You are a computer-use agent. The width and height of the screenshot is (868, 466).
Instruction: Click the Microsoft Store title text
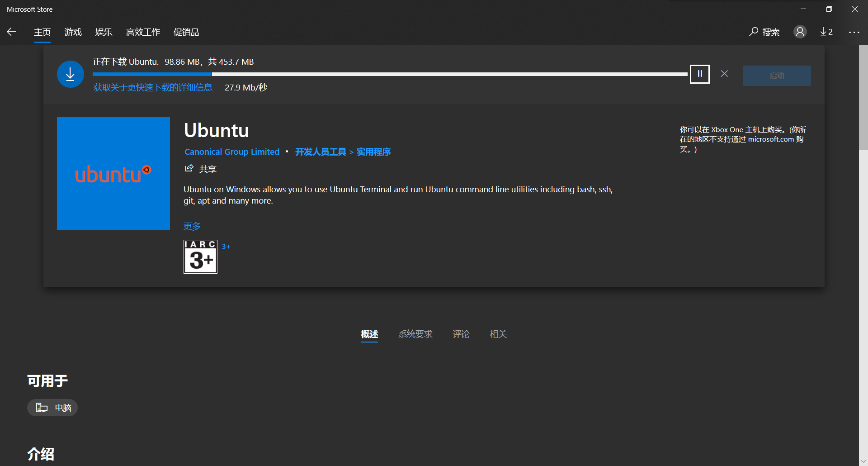tap(30, 9)
